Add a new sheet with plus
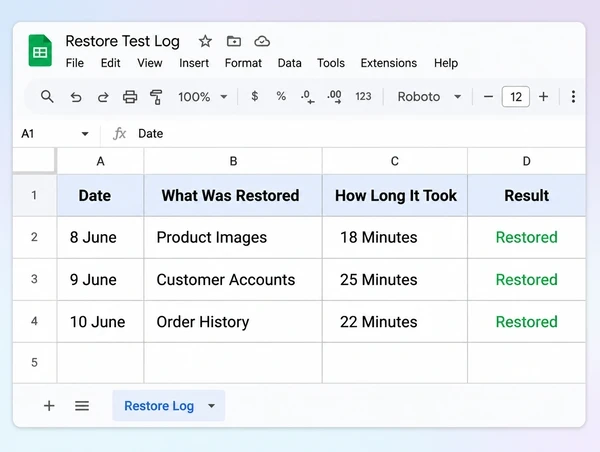This screenshot has height=452, width=600. coord(49,406)
